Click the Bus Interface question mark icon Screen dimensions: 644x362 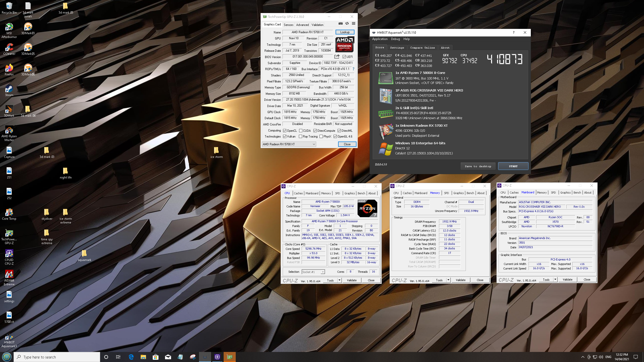coord(353,69)
